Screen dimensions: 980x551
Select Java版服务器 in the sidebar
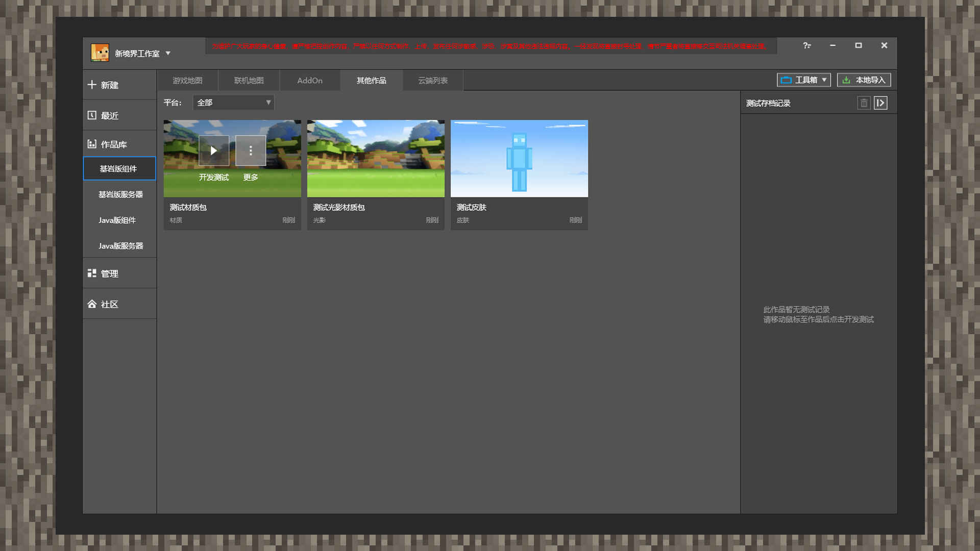(x=119, y=246)
